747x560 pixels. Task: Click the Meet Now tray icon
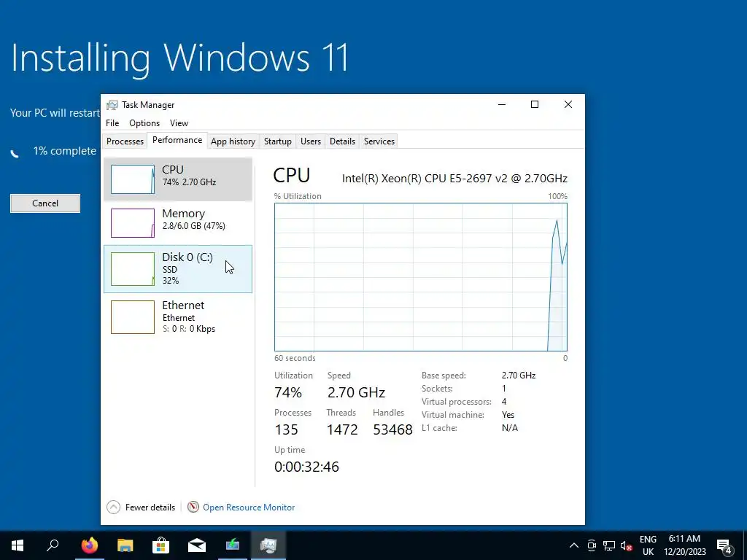[x=592, y=545]
